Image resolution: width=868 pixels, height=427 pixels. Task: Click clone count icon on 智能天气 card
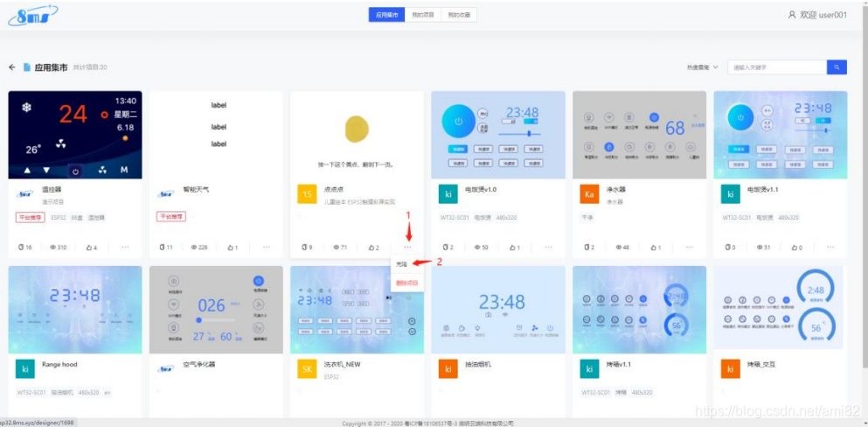pos(163,247)
